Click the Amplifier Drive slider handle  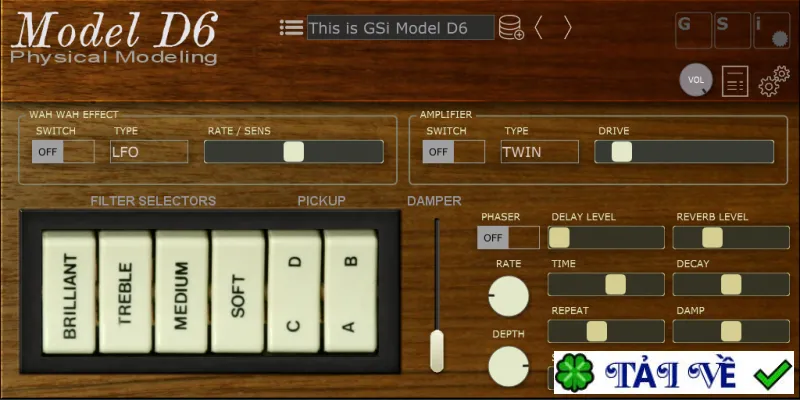622,152
